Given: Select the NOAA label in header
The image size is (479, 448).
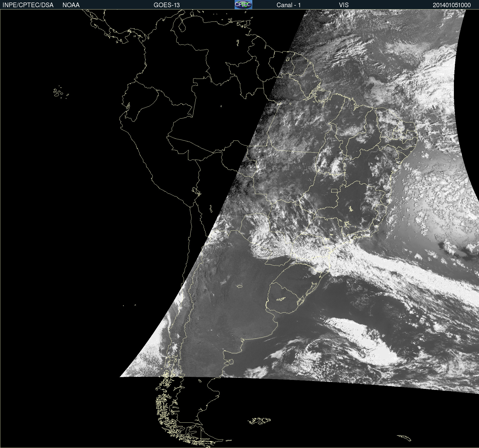Looking at the screenshot, I should tap(71, 5).
